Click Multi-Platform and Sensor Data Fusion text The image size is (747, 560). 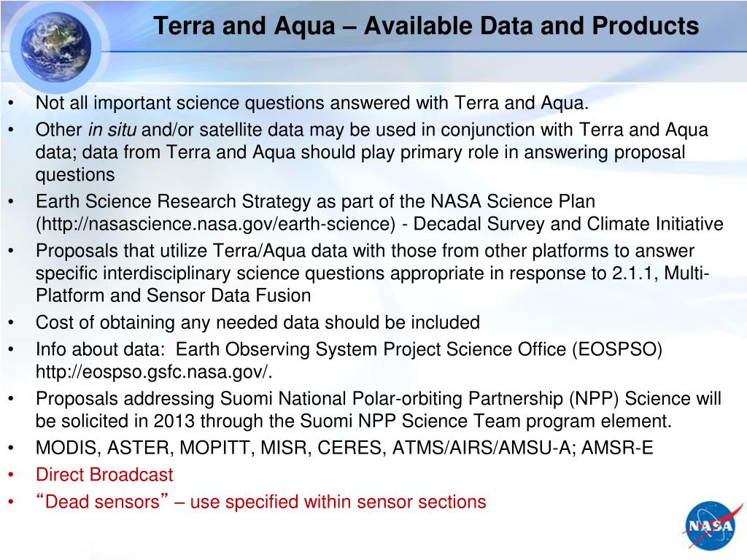(373, 284)
